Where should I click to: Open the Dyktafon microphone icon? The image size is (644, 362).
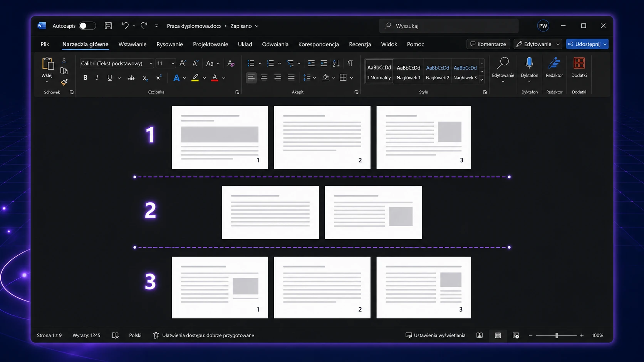[x=529, y=63]
